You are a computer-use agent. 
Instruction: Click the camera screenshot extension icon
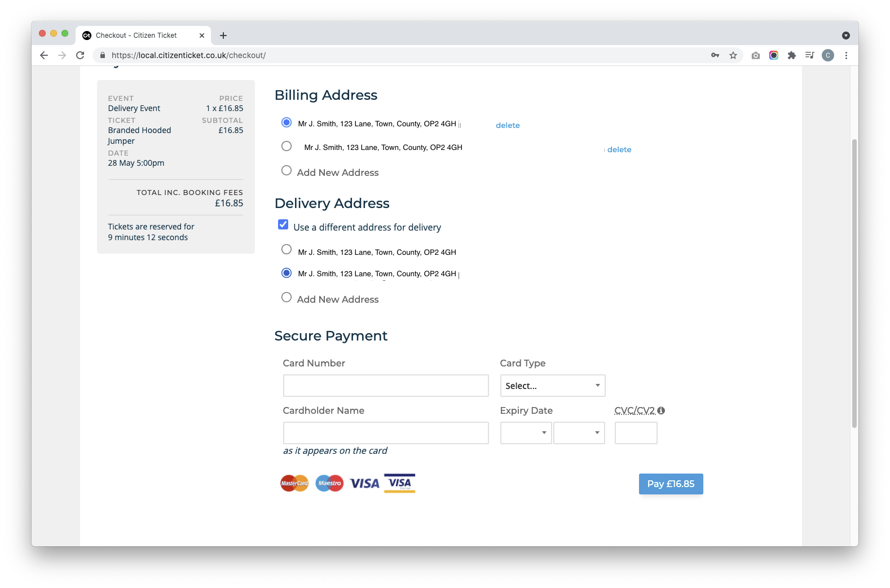click(x=756, y=55)
